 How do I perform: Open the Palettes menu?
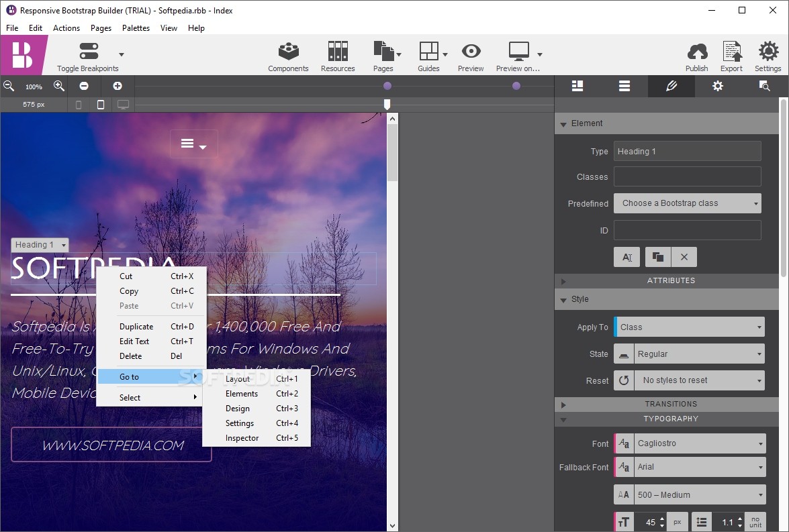(x=136, y=28)
